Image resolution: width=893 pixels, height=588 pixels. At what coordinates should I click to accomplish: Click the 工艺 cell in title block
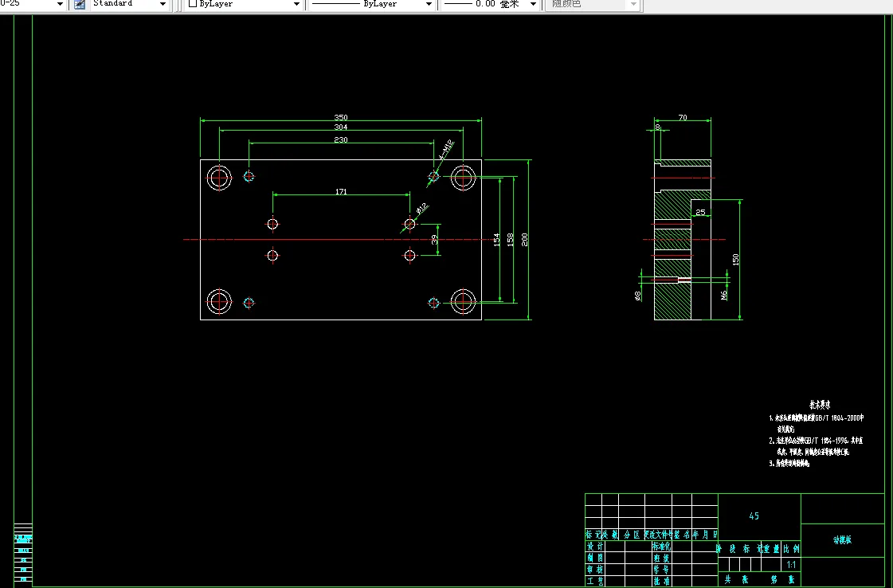click(x=595, y=581)
